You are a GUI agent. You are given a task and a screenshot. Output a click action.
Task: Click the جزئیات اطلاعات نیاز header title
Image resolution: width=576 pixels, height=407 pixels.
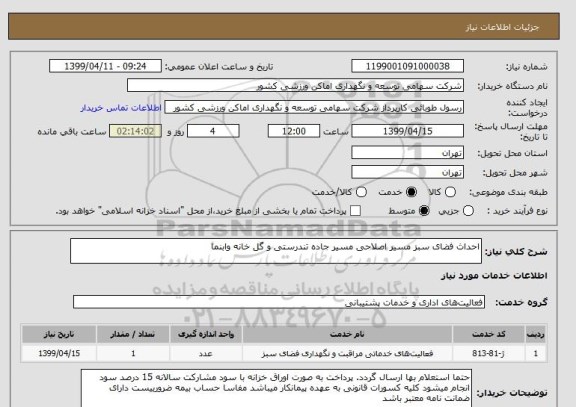pyautogui.click(x=502, y=27)
